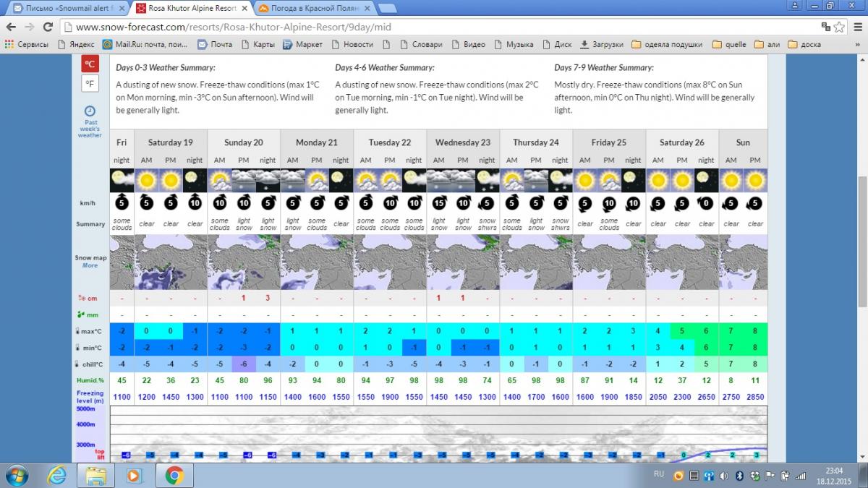Open the Сервисы apps bookmark
This screenshot has width=868, height=488.
27,44
